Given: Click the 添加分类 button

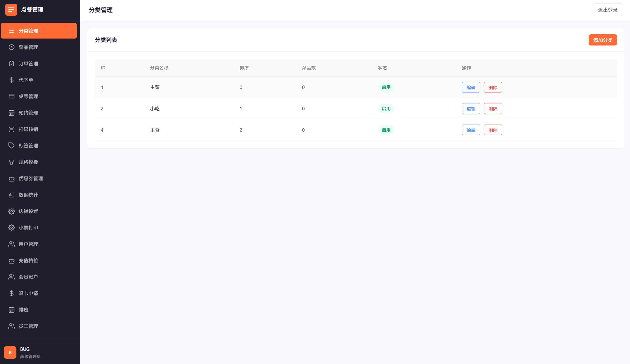Looking at the screenshot, I should pyautogui.click(x=602, y=40).
